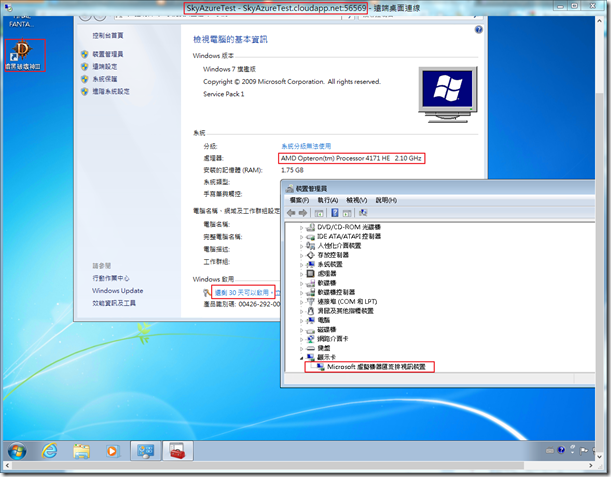The height and width of the screenshot is (477, 611).
Task: Open the 說明(H) menu in Device Manager
Action: tap(386, 200)
